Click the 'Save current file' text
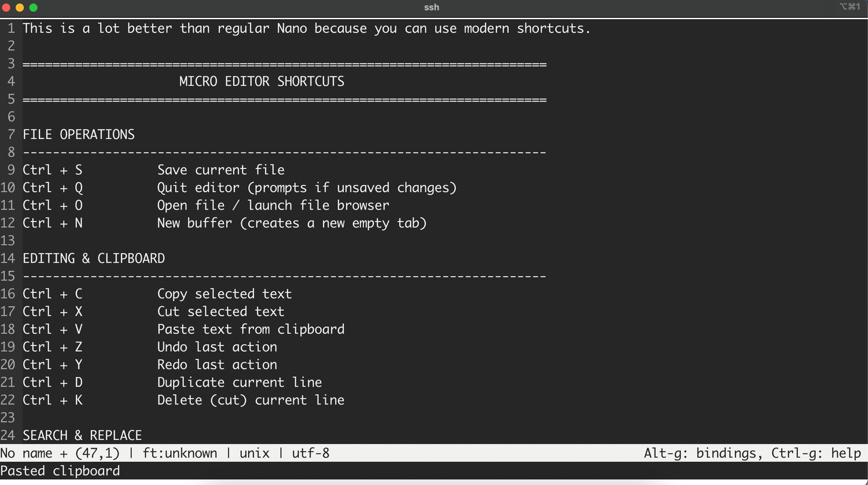 click(x=221, y=170)
